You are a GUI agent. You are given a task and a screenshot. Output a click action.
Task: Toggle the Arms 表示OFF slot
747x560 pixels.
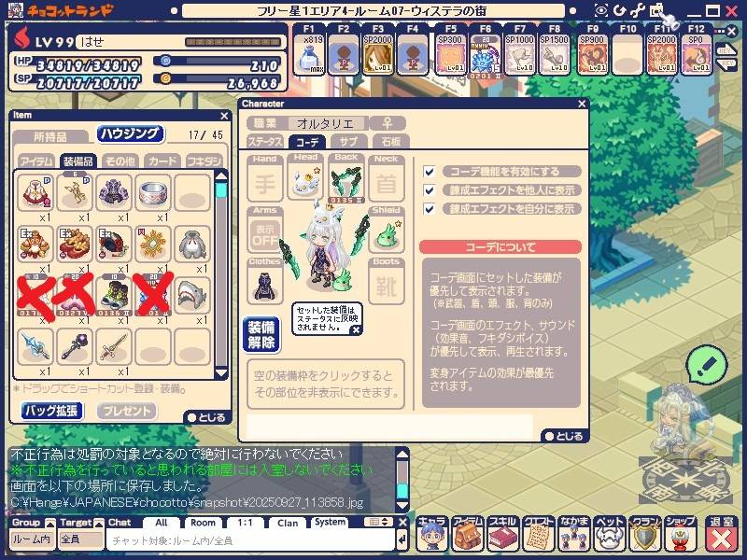pyautogui.click(x=265, y=234)
